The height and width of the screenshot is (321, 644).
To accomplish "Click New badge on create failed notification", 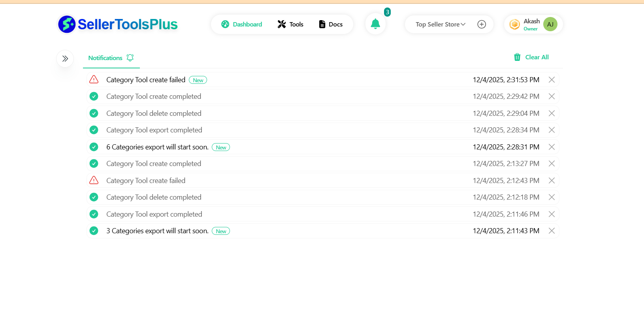I will tap(198, 80).
